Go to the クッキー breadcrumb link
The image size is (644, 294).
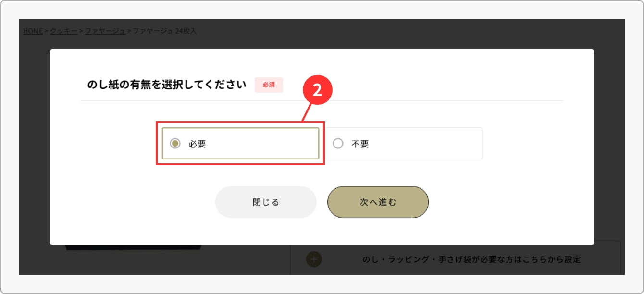(64, 31)
